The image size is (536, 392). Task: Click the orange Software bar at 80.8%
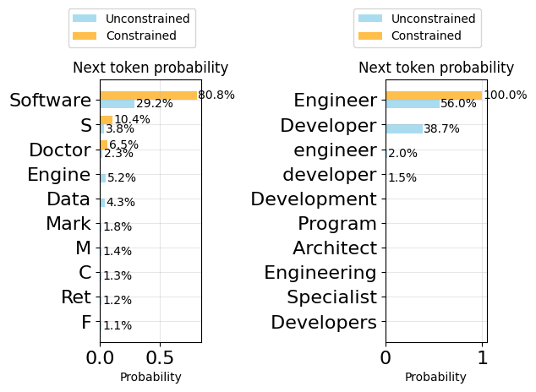(148, 95)
